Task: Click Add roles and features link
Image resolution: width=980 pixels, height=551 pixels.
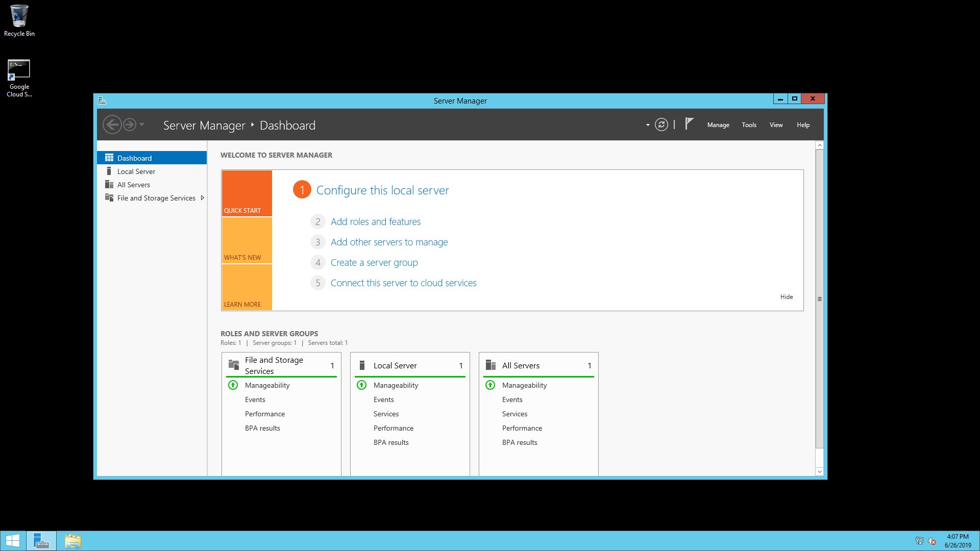Action: click(376, 221)
